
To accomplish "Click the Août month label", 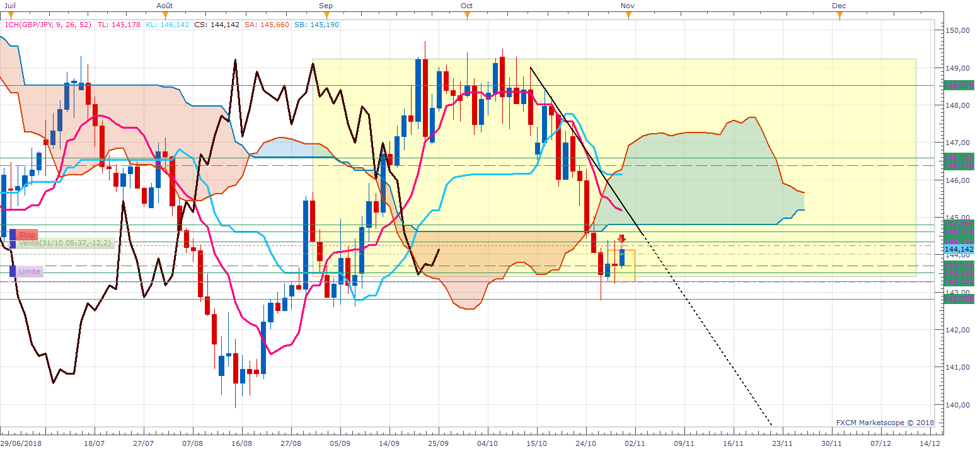I will point(164,5).
